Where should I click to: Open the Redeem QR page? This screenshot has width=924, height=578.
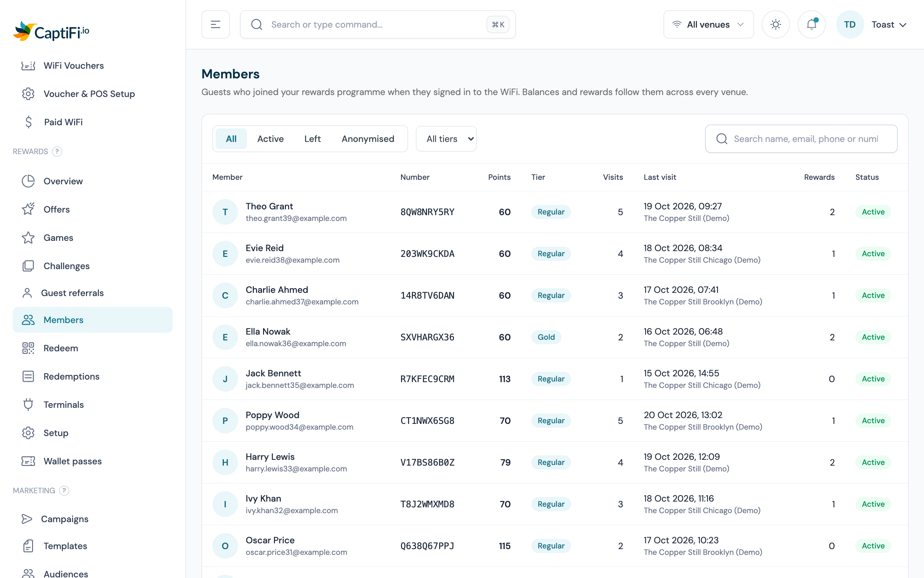92,348
